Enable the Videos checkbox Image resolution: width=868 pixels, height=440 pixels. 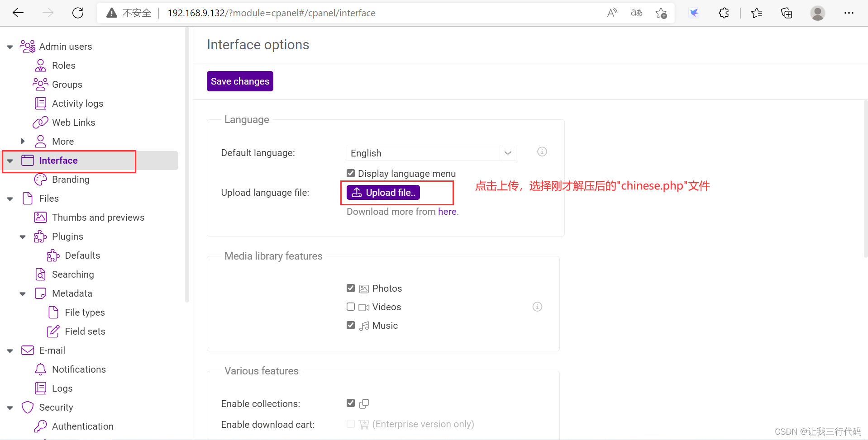(x=351, y=307)
